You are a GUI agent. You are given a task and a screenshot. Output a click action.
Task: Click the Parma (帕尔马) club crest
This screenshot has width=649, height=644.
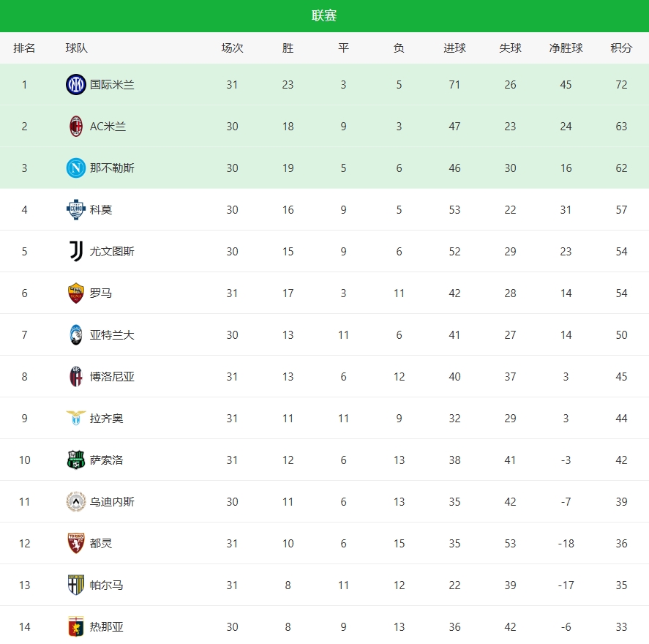pyautogui.click(x=76, y=585)
